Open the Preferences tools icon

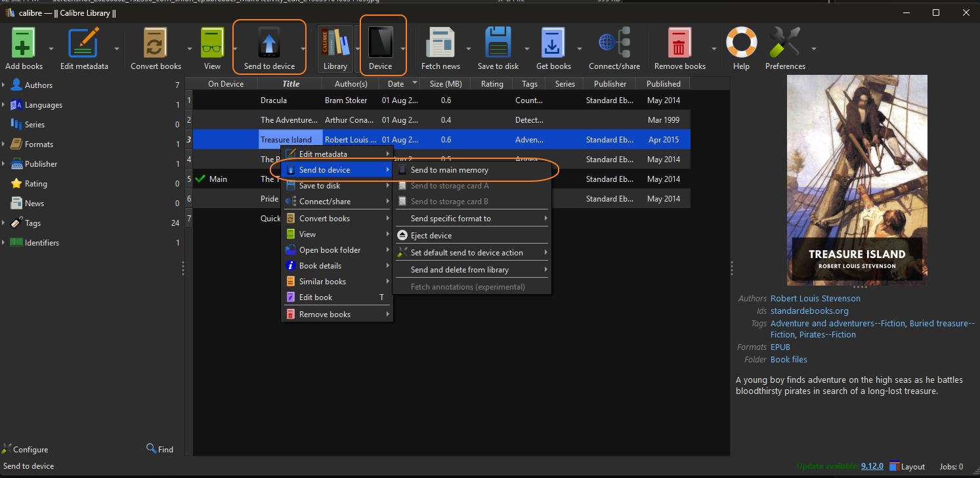[x=785, y=43]
